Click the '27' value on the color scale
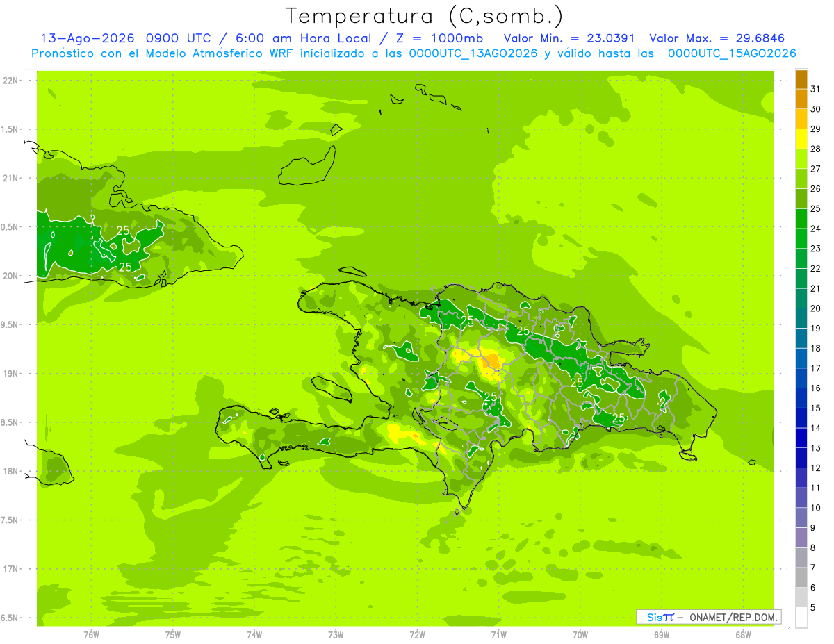This screenshot has width=834, height=644. click(816, 169)
